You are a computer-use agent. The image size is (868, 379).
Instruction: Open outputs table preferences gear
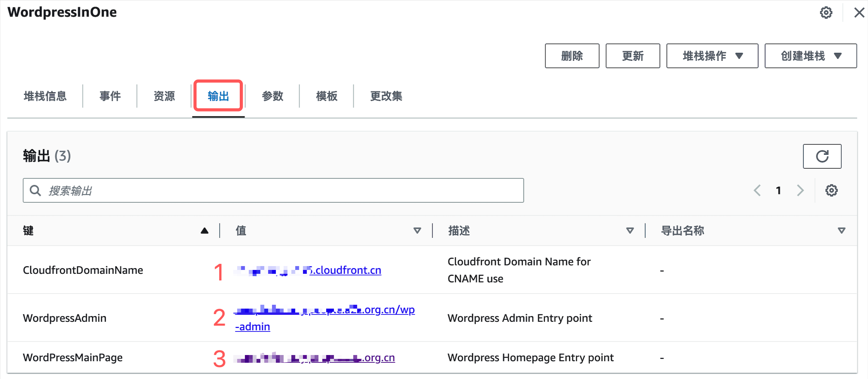831,190
